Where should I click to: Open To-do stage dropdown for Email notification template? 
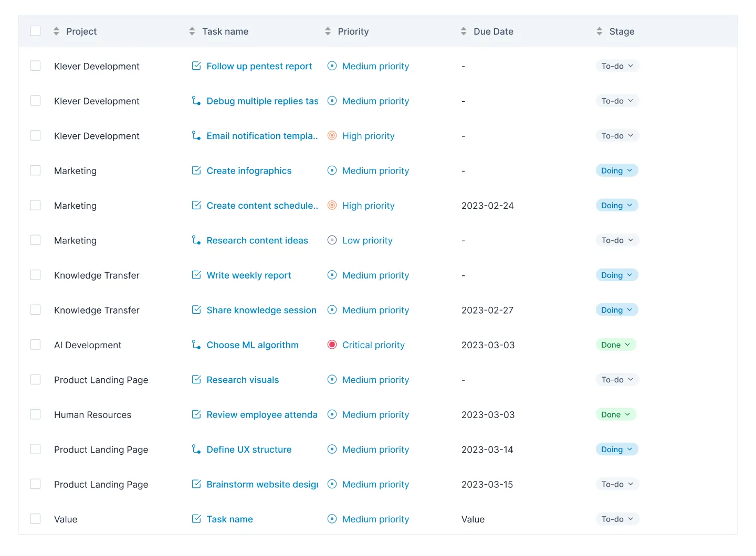coord(617,136)
